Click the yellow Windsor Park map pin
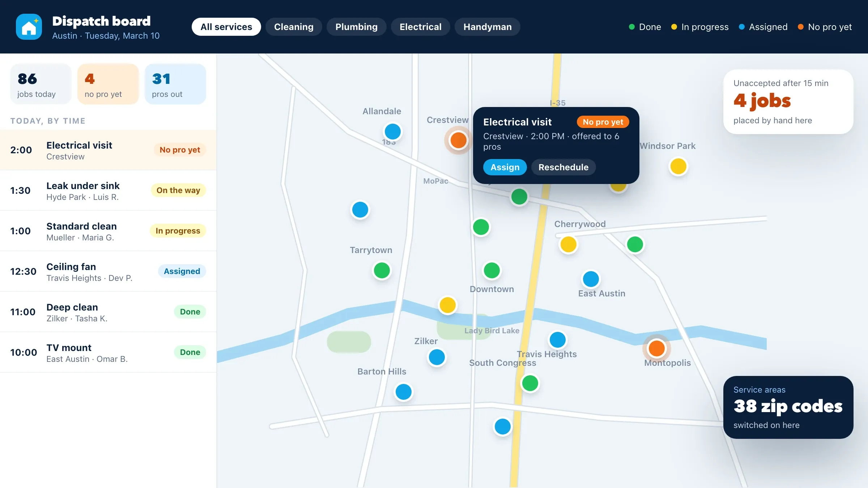The height and width of the screenshot is (488, 868). tap(678, 166)
